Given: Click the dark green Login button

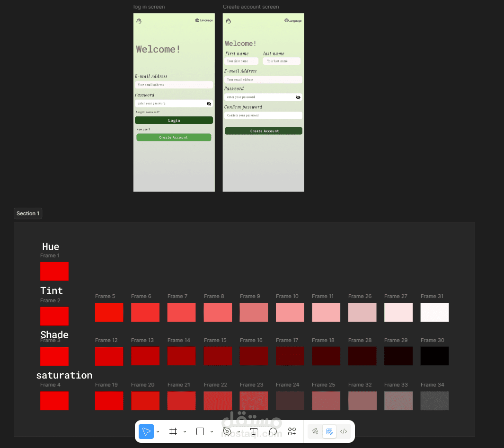Looking at the screenshot, I should click(174, 120).
